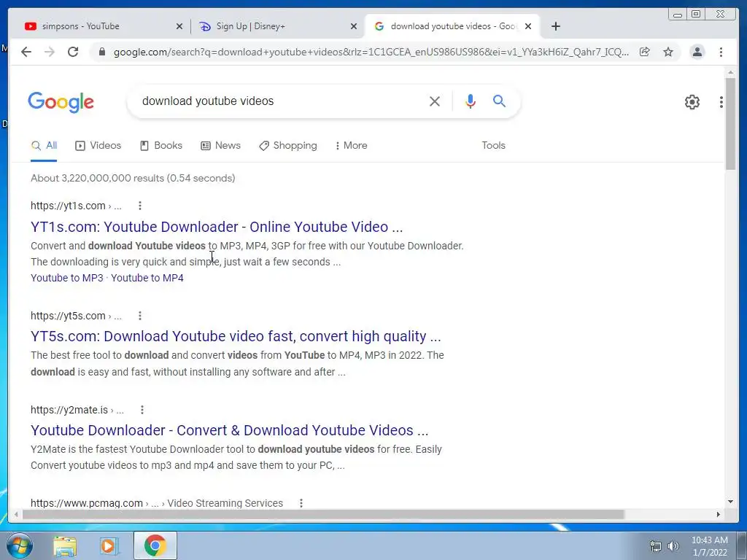Click the horizontal scrollbar right arrow
747x560 pixels.
pyautogui.click(x=719, y=514)
